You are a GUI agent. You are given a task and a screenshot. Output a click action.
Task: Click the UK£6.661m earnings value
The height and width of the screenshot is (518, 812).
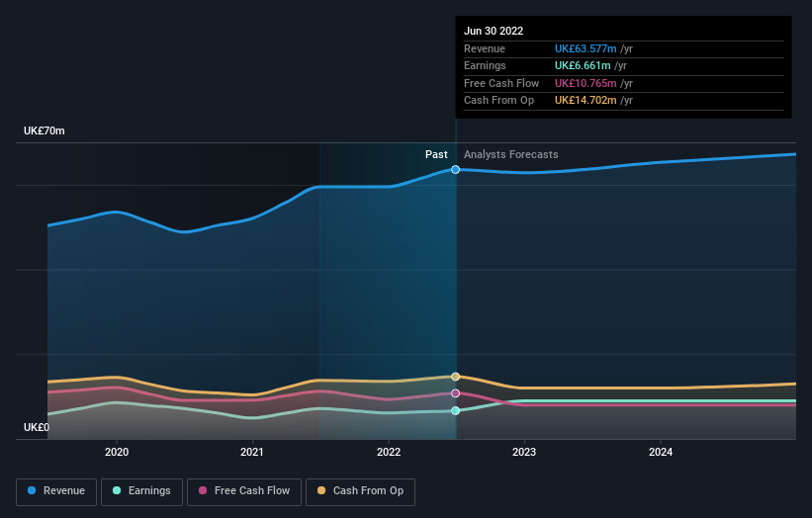click(x=583, y=65)
